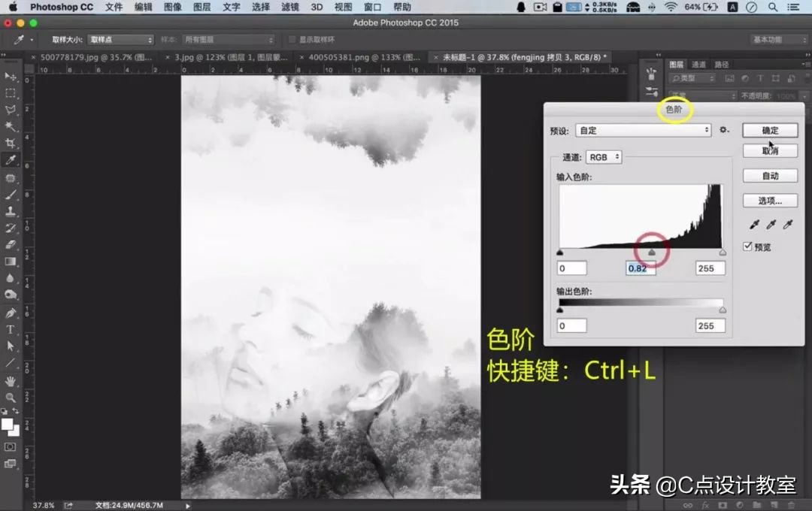The image size is (812, 511).
Task: Toggle the type layer filter in Layers panel
Action: point(760,77)
